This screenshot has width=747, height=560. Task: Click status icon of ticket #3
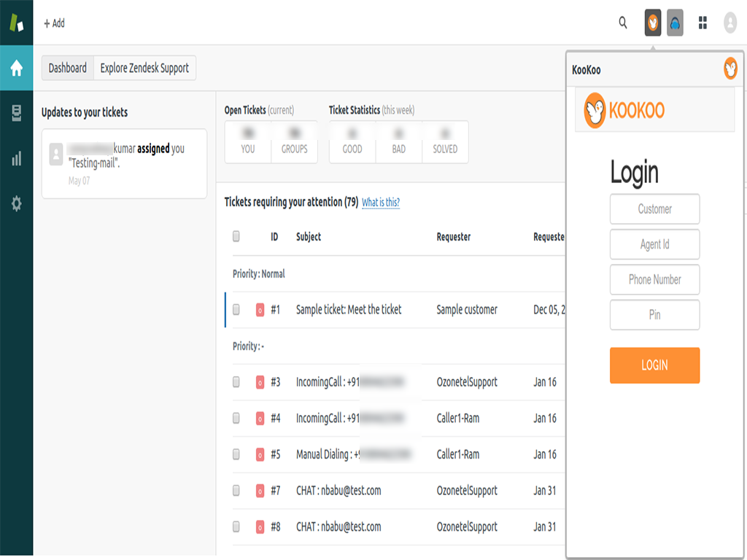tap(260, 382)
